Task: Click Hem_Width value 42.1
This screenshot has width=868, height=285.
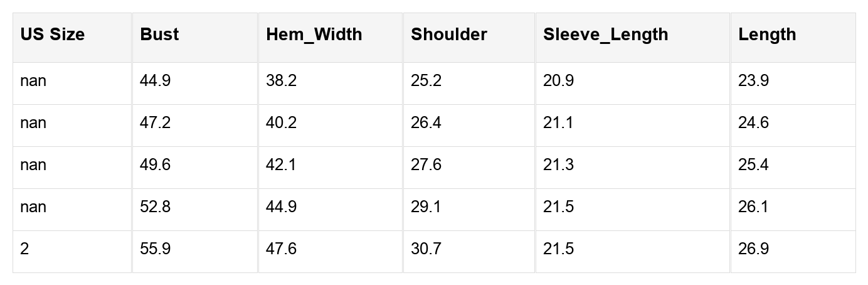Action: [281, 164]
